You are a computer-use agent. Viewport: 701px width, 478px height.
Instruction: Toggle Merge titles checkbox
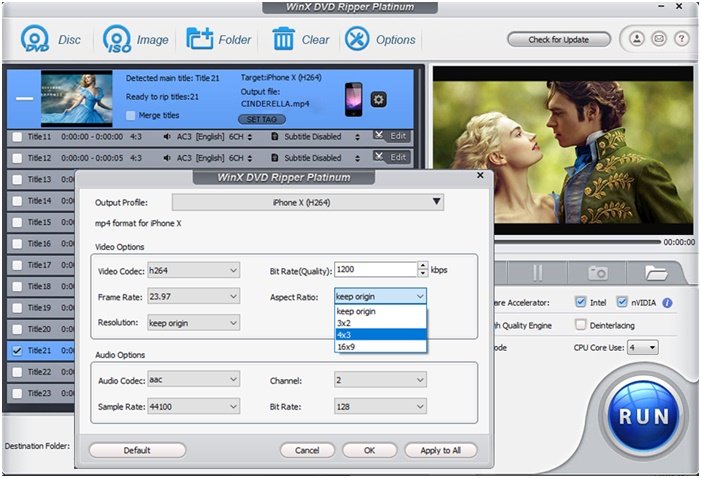[x=131, y=116]
